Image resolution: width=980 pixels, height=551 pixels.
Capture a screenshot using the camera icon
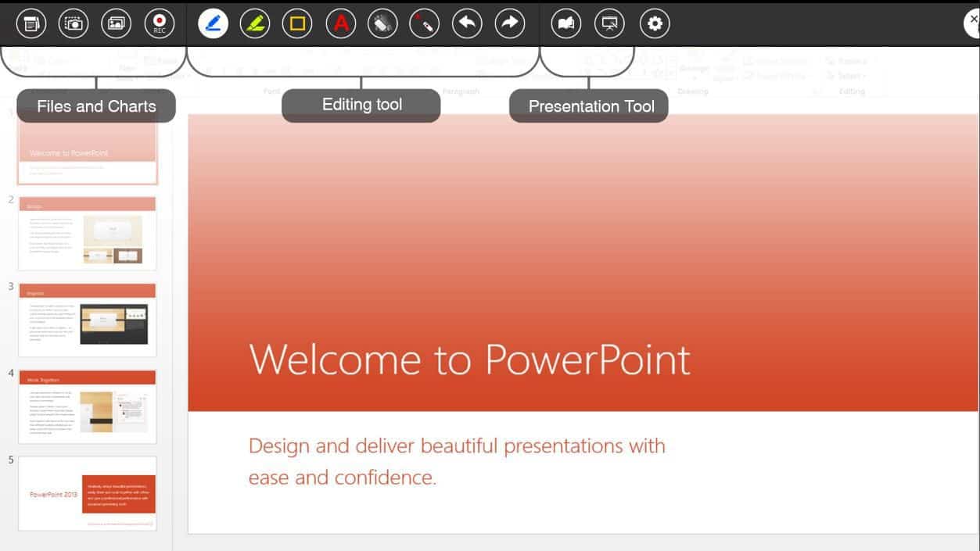click(x=74, y=23)
